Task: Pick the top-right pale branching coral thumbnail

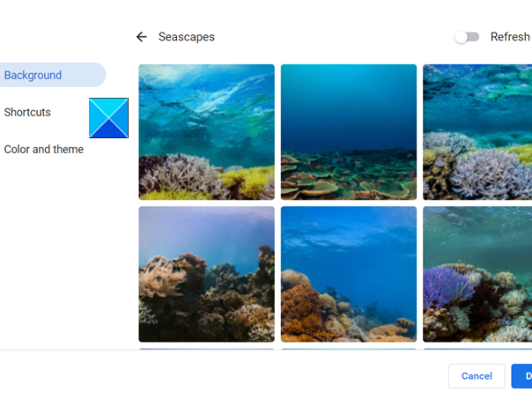Action: click(477, 132)
